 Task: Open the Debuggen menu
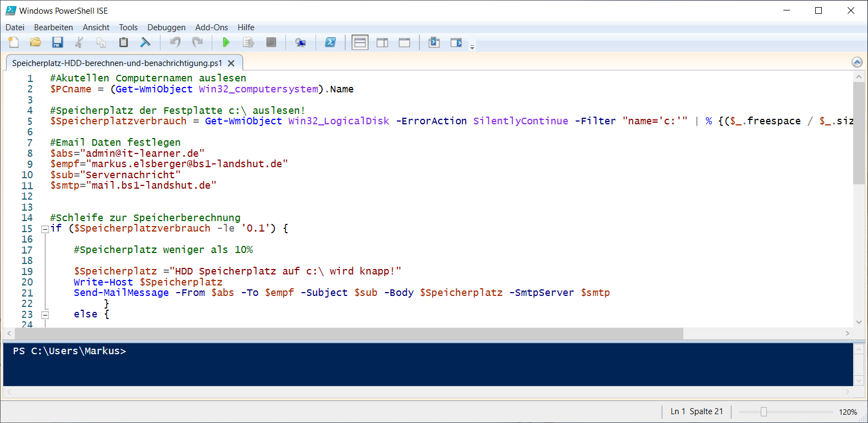[167, 28]
